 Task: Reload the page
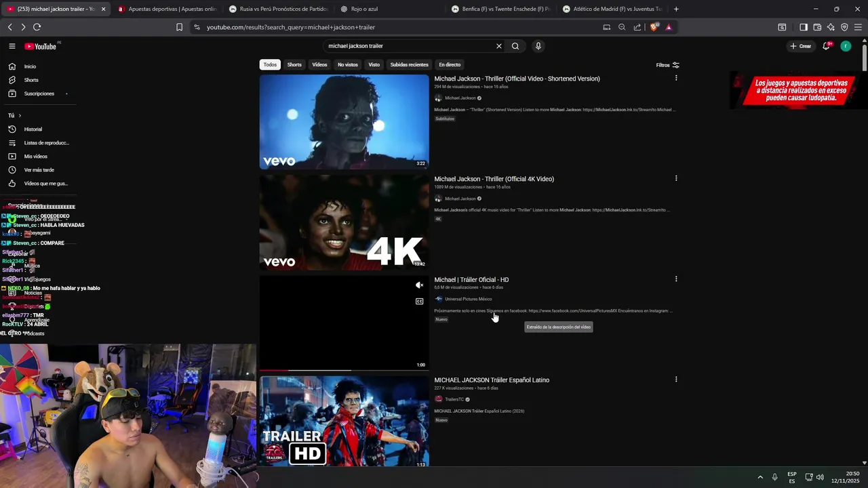[37, 27]
